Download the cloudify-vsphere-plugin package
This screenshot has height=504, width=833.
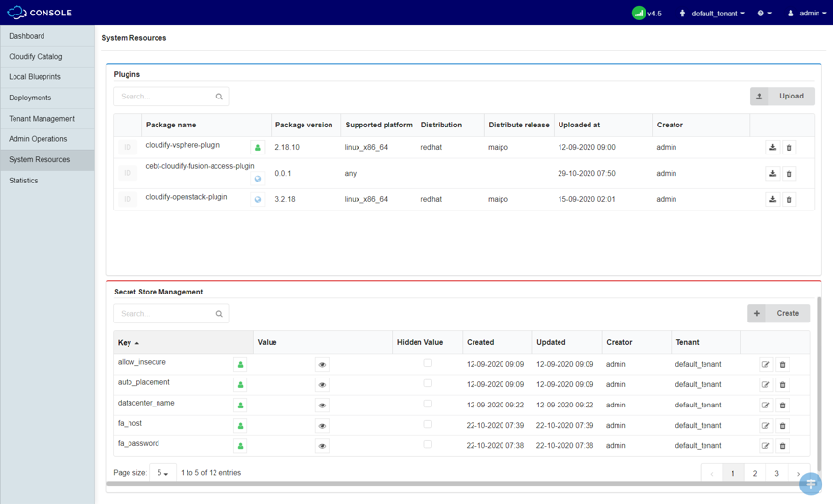[x=772, y=148]
